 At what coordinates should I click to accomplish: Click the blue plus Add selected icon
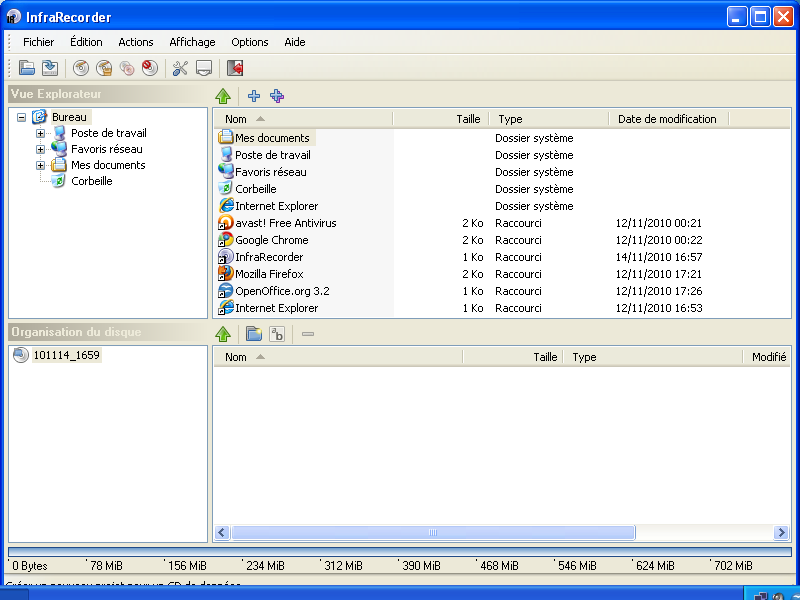tap(254, 96)
